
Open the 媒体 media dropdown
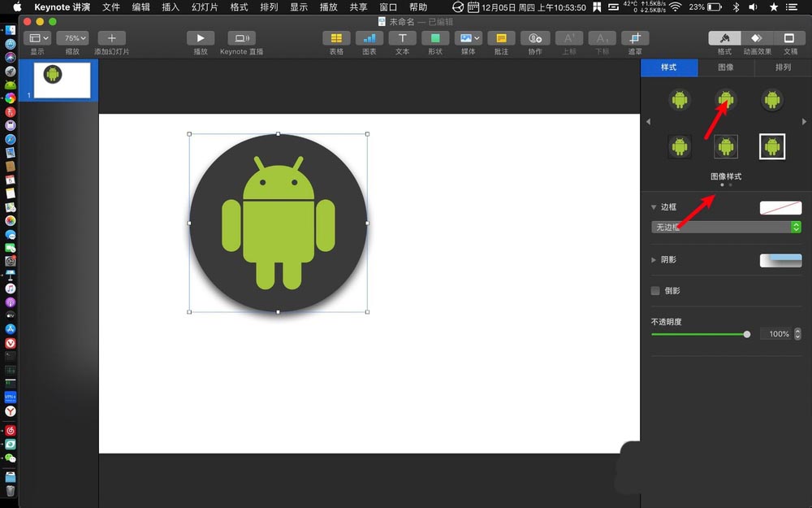[x=469, y=38]
